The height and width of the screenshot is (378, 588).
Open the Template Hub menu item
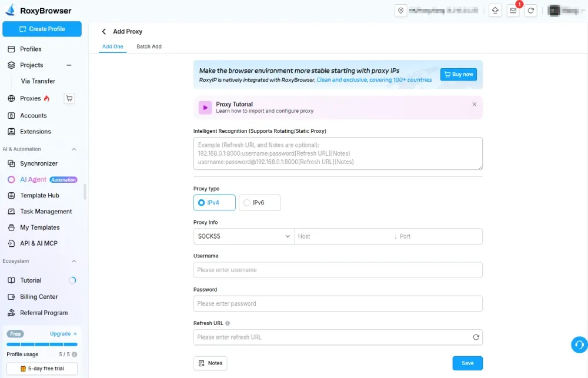coord(39,195)
